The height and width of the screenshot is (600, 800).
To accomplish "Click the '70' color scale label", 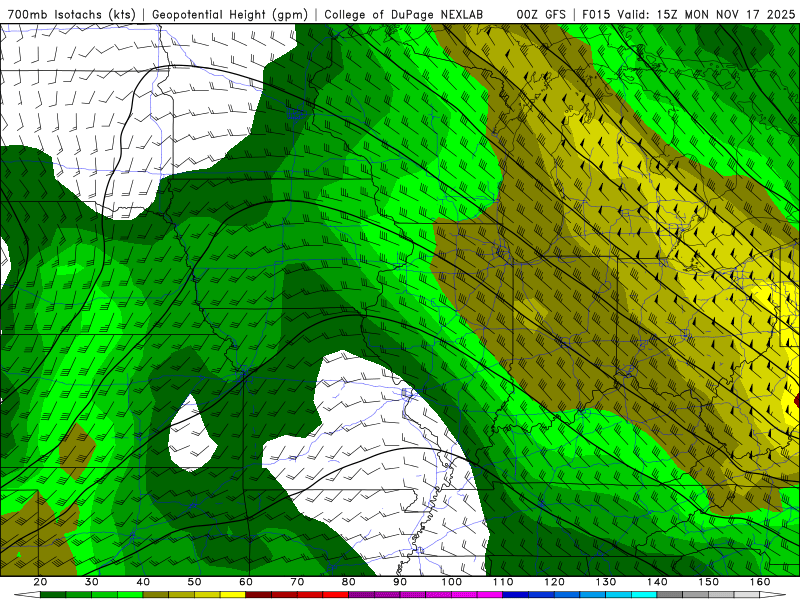I will (297, 582).
